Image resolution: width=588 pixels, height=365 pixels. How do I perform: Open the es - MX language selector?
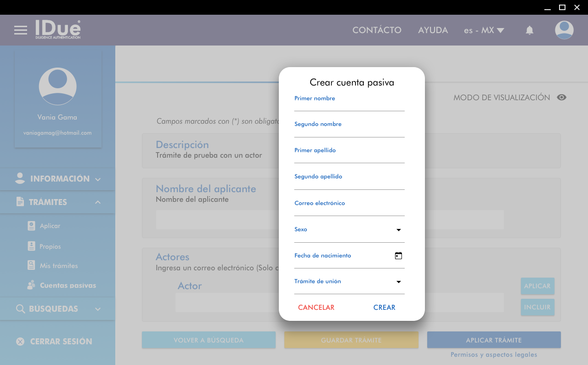[x=484, y=30]
